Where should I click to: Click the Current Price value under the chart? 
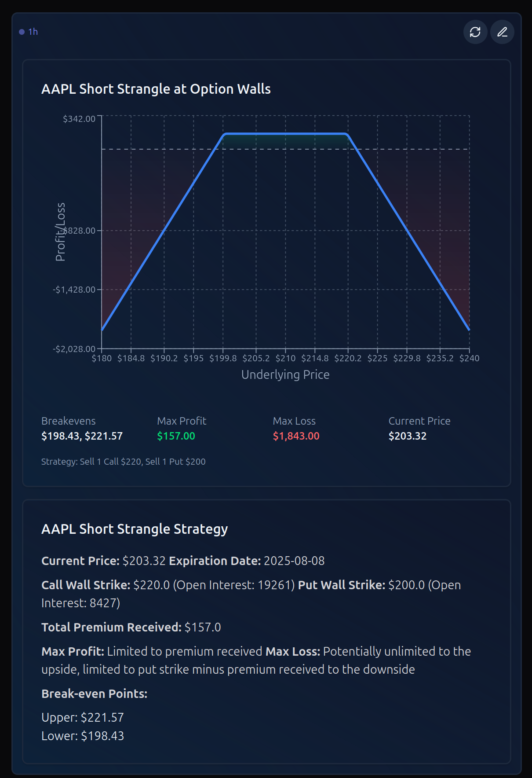(407, 436)
